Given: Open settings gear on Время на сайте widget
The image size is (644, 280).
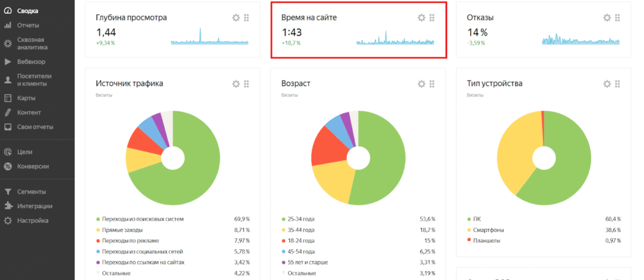Looking at the screenshot, I should 421,18.
